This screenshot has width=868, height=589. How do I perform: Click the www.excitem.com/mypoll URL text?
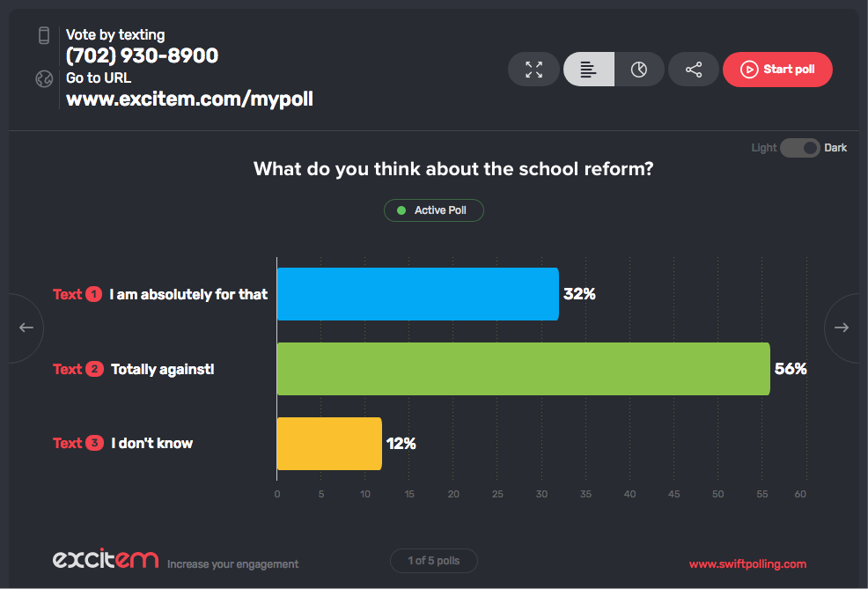(x=189, y=99)
